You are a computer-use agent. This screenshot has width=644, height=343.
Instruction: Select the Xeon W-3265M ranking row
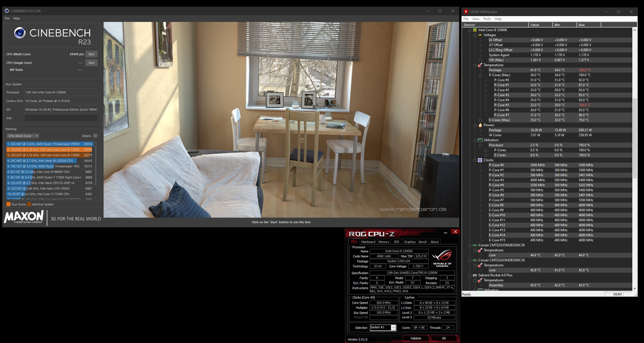(x=50, y=161)
